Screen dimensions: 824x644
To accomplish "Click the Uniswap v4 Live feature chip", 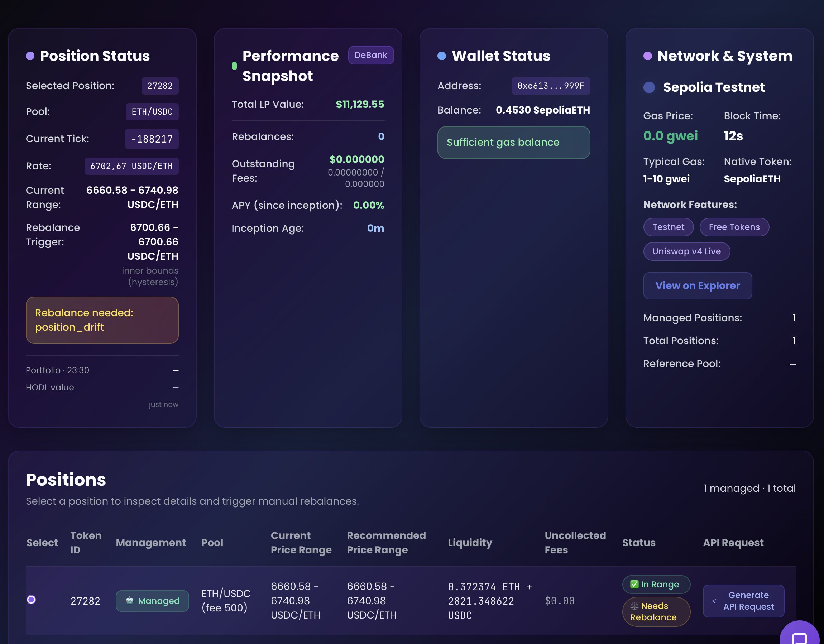I will [x=686, y=251].
